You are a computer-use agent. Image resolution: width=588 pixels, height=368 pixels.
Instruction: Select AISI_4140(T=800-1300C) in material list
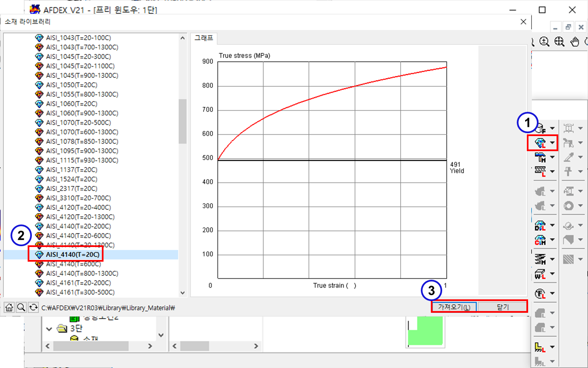(82, 273)
